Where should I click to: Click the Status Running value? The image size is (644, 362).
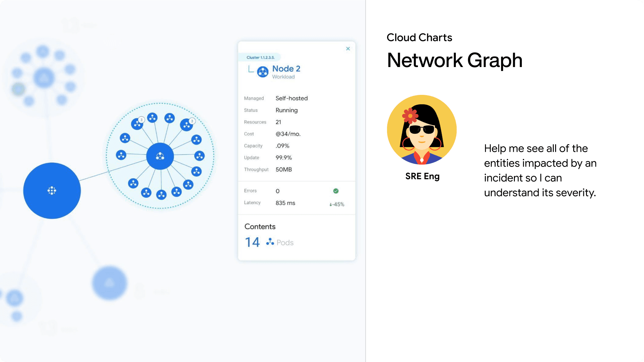[286, 110]
